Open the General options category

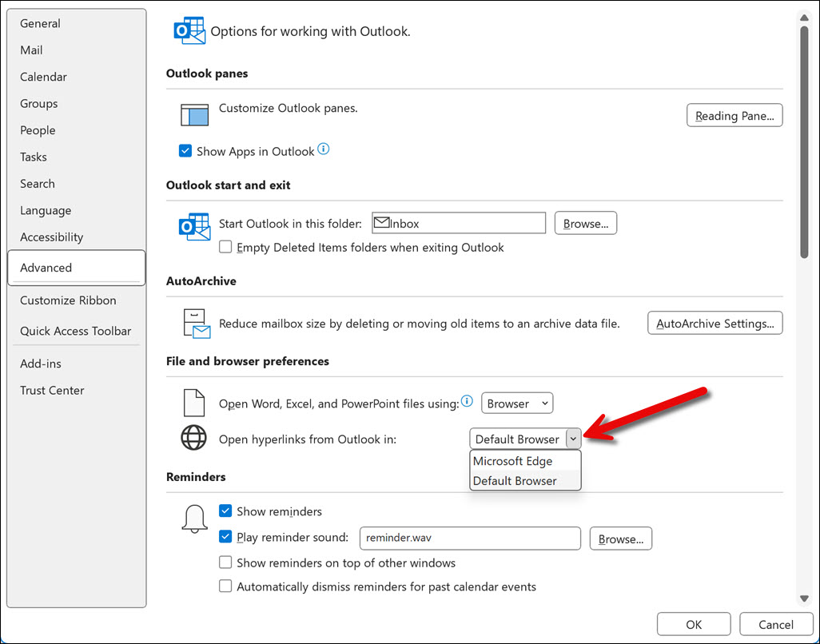point(77,23)
